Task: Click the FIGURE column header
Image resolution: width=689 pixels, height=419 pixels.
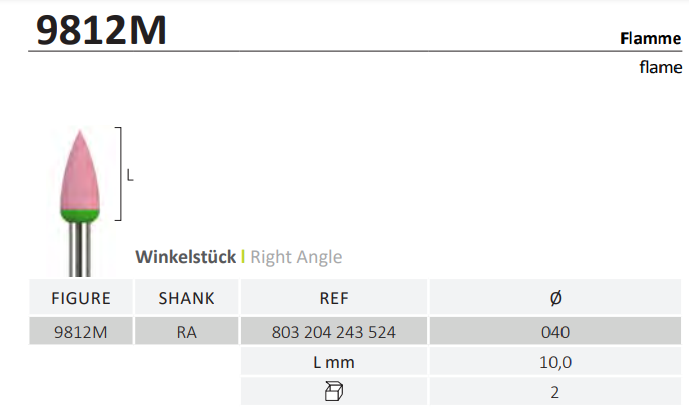Action: pos(80,298)
